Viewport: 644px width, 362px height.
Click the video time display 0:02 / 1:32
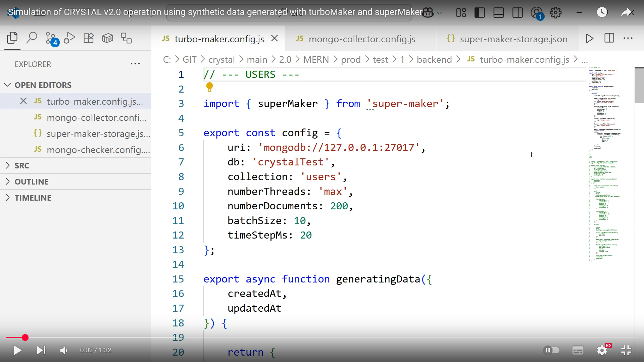(x=96, y=350)
